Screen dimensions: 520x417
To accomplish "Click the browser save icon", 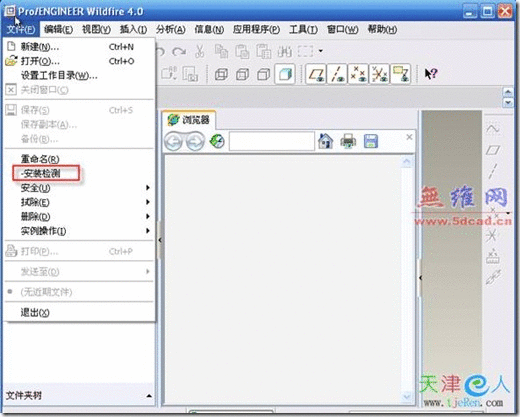I will click(x=371, y=141).
